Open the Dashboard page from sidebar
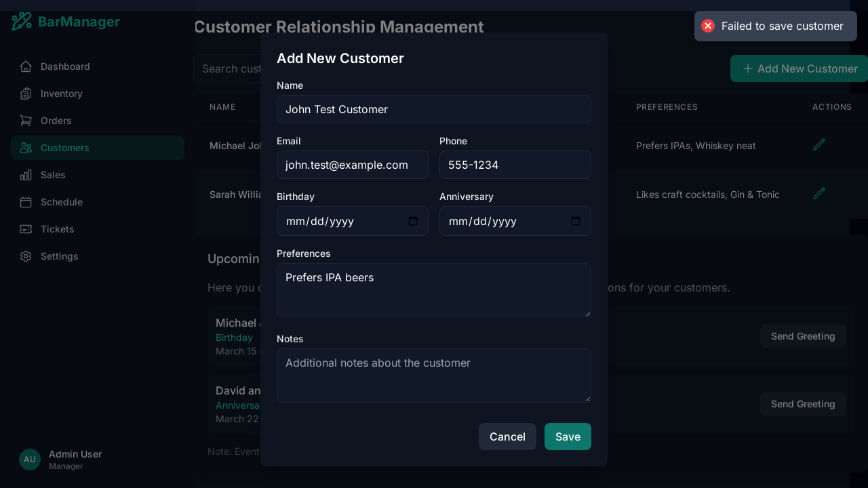 65,66
